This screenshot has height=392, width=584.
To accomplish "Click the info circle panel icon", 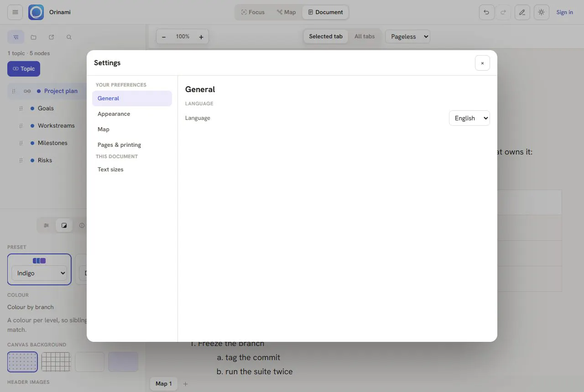I will click(82, 225).
